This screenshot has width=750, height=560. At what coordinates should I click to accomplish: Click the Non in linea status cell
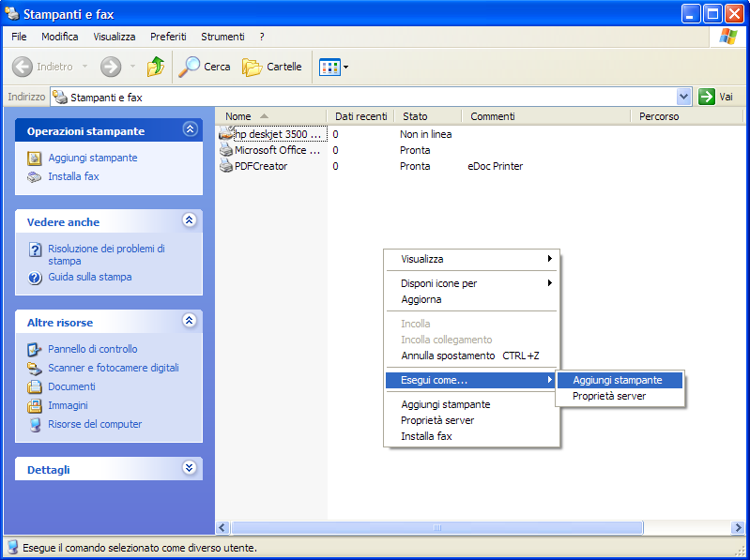coord(426,134)
